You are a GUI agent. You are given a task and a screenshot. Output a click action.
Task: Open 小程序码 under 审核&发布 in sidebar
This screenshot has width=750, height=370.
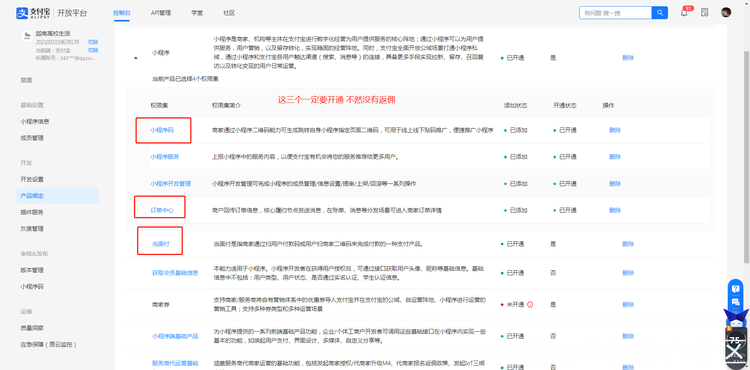click(x=32, y=286)
